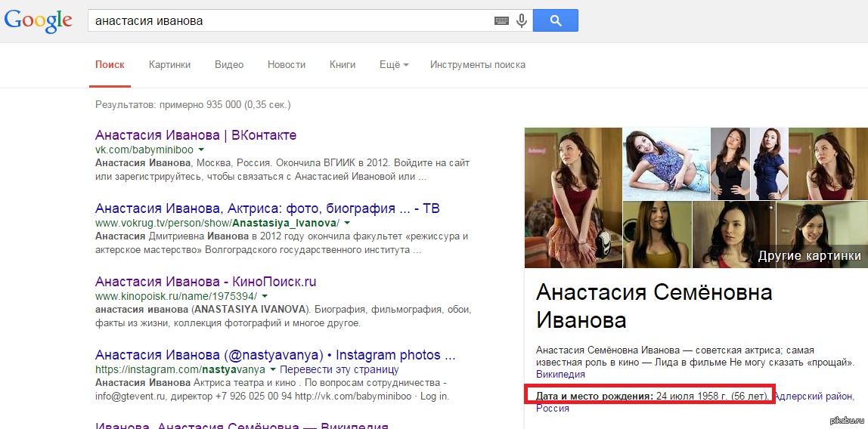Screen dimensions: 868x429
Task: Expand arrow next to the vokrug.tv URL
Action: [x=347, y=223]
